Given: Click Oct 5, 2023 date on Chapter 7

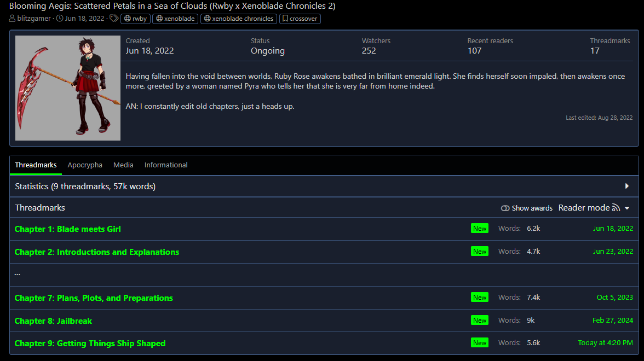Looking at the screenshot, I should click(614, 298).
